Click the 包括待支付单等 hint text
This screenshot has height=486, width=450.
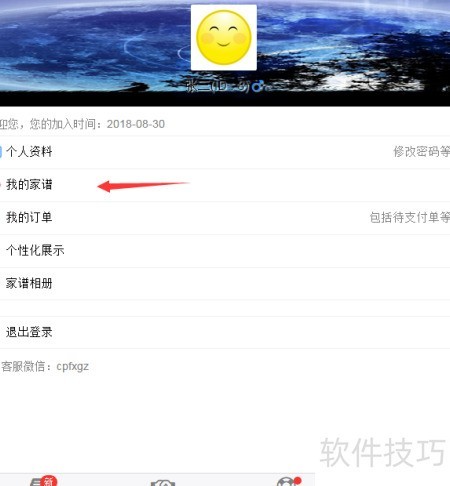tap(410, 217)
